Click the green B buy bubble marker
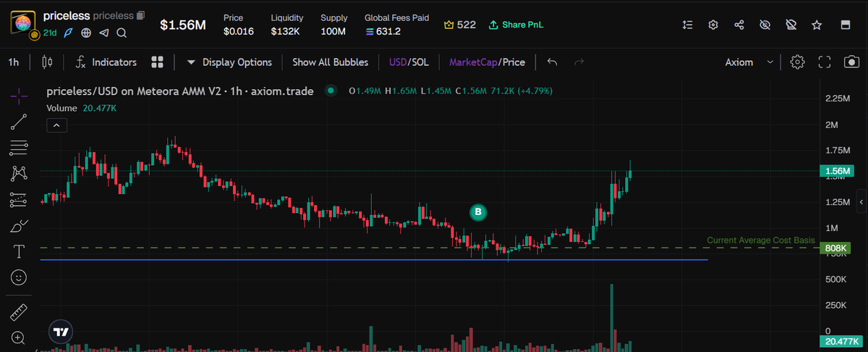This screenshot has height=352, width=868. click(x=477, y=212)
